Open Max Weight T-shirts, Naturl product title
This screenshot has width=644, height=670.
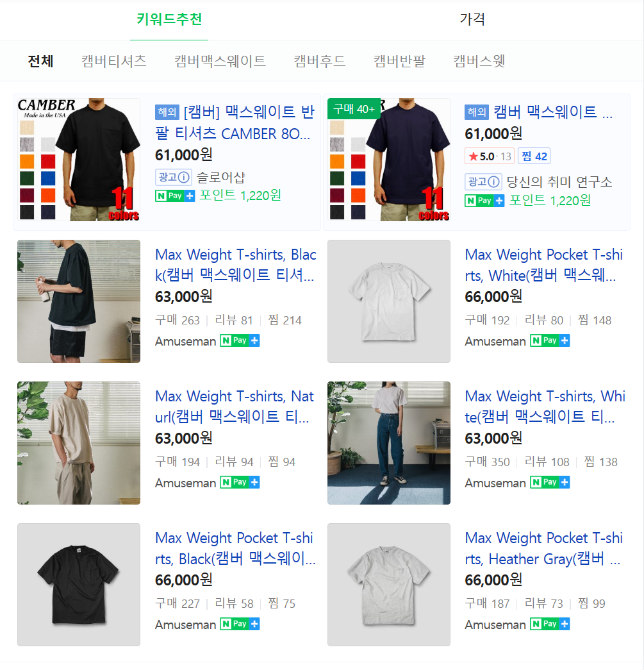(x=235, y=406)
